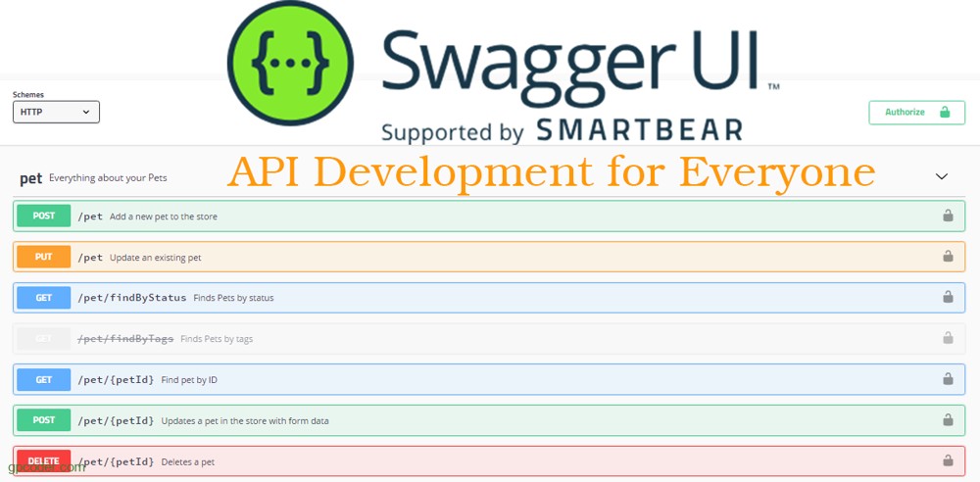Open deprecated /pet/findByTags operation
Screen dimensions: 980x482
(x=489, y=338)
